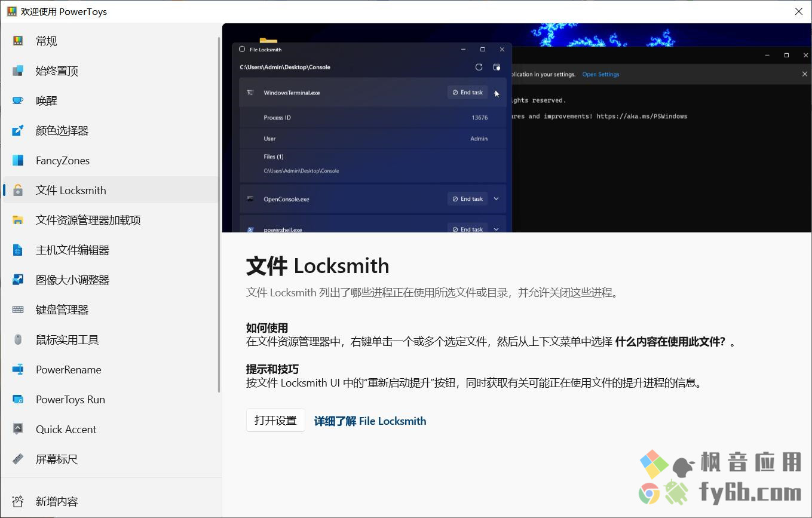This screenshot has height=518, width=812.
Task: Click the File Locksmith preview image
Action: tap(517, 128)
